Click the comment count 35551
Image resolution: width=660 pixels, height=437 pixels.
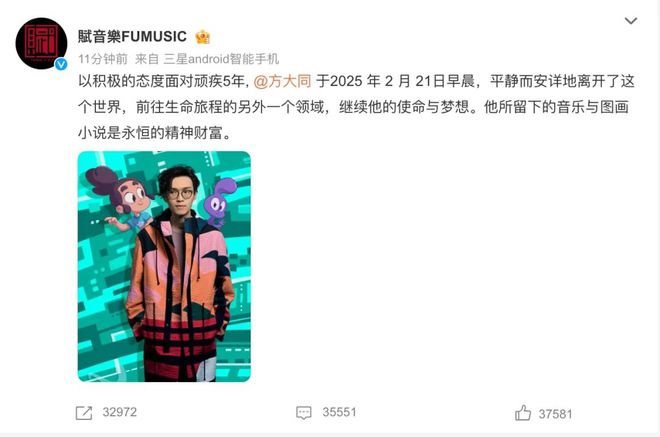pos(339,412)
